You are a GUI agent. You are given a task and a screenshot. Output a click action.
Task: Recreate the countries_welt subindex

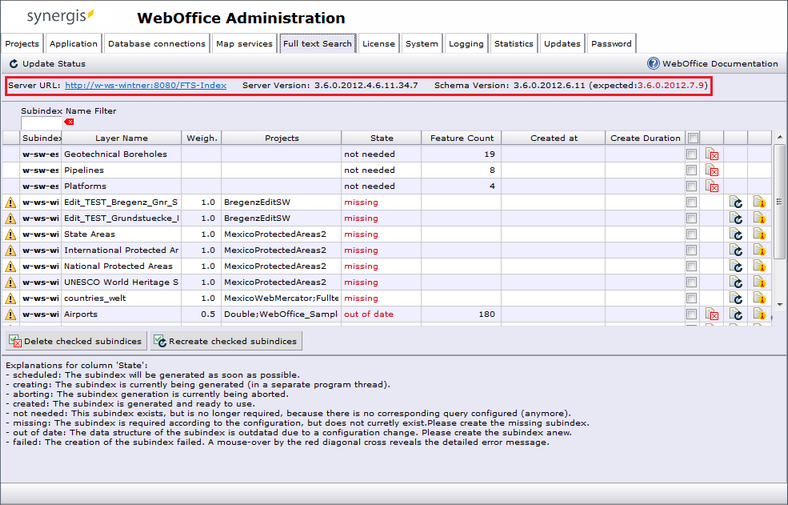[x=736, y=298]
